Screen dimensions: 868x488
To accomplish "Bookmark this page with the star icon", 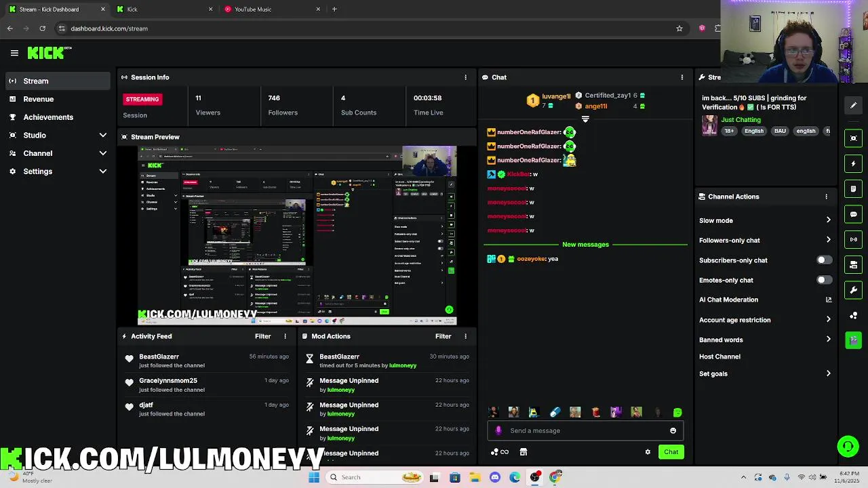I will (679, 28).
